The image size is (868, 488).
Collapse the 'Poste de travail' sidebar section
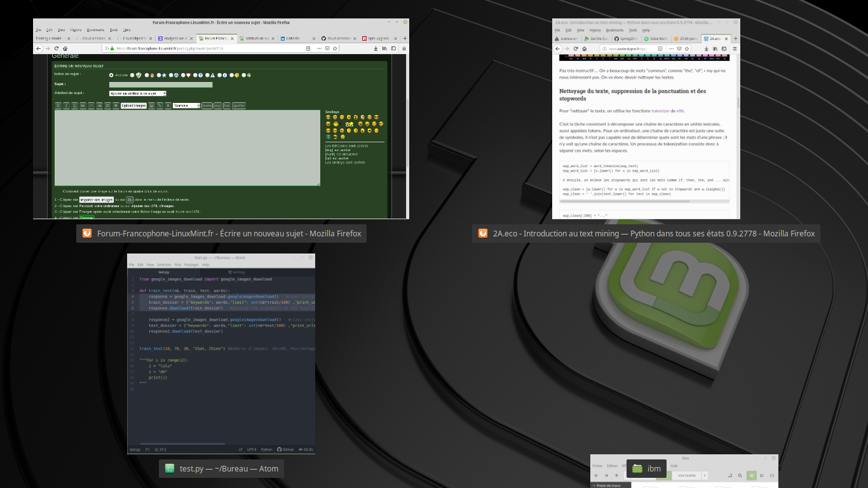click(x=593, y=485)
